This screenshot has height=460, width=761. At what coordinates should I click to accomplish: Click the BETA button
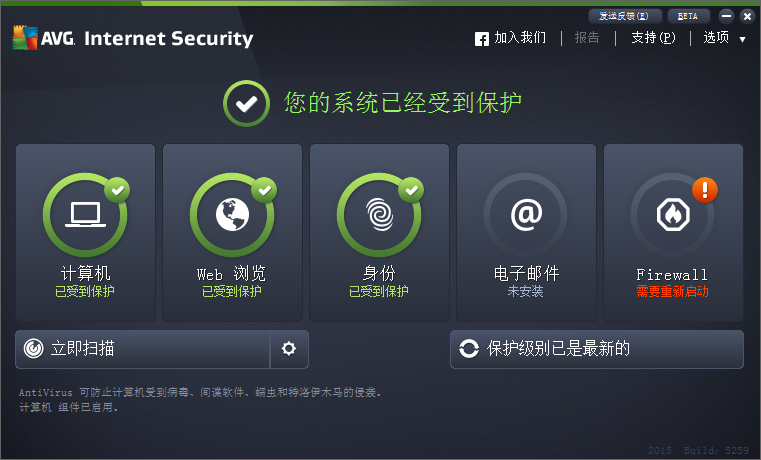coord(688,16)
